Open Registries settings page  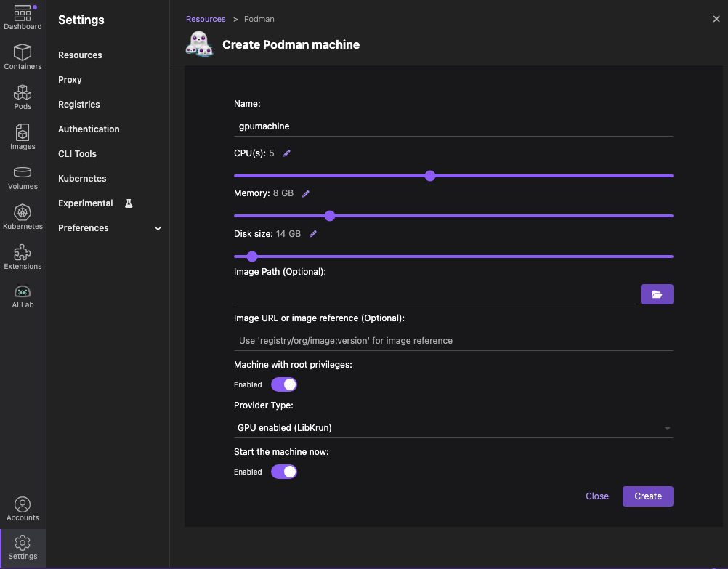[79, 105]
